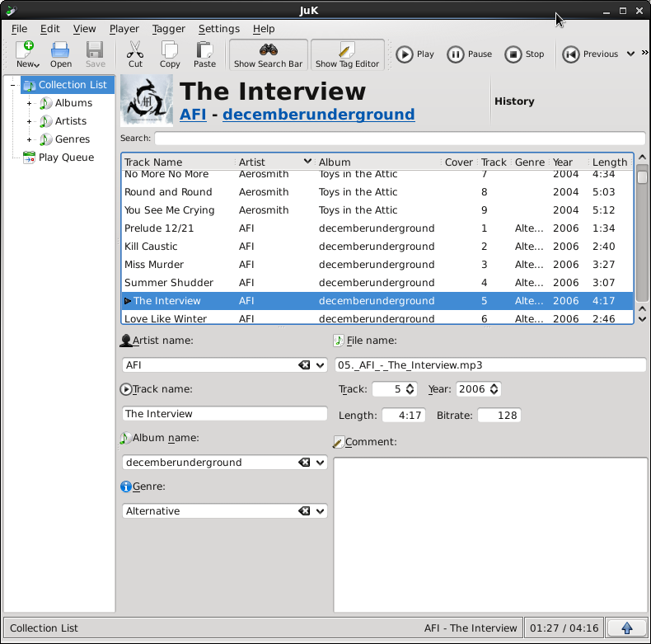Click the AFI artist link
The height and width of the screenshot is (644, 651).
(193, 115)
